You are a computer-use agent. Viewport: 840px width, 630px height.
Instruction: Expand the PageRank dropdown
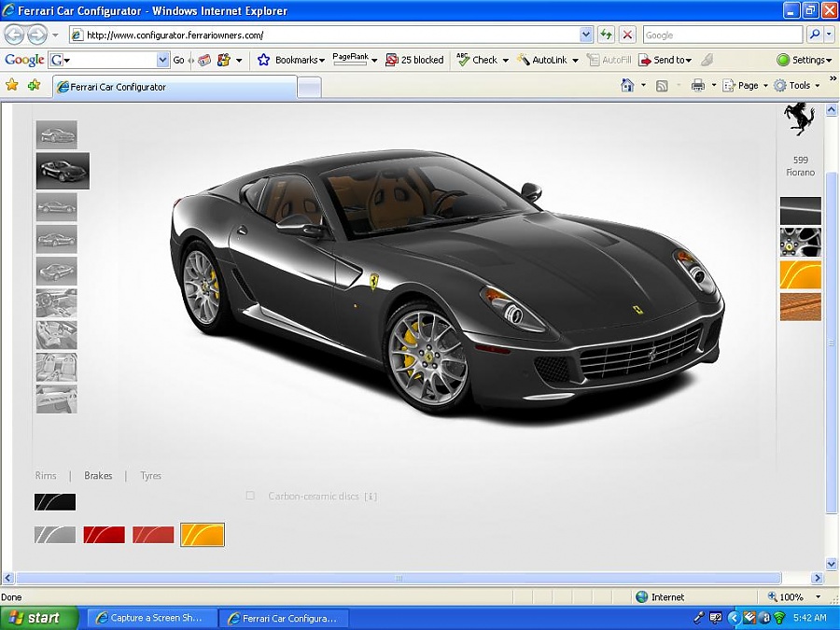[374, 61]
